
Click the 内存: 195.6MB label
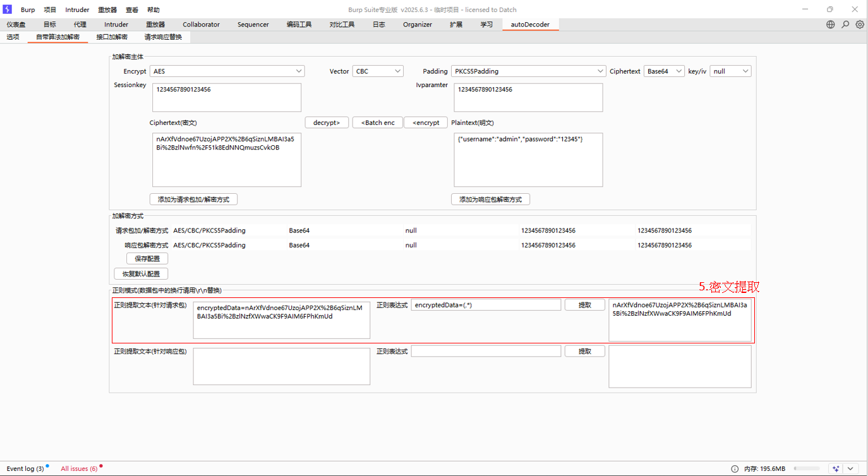click(764, 468)
